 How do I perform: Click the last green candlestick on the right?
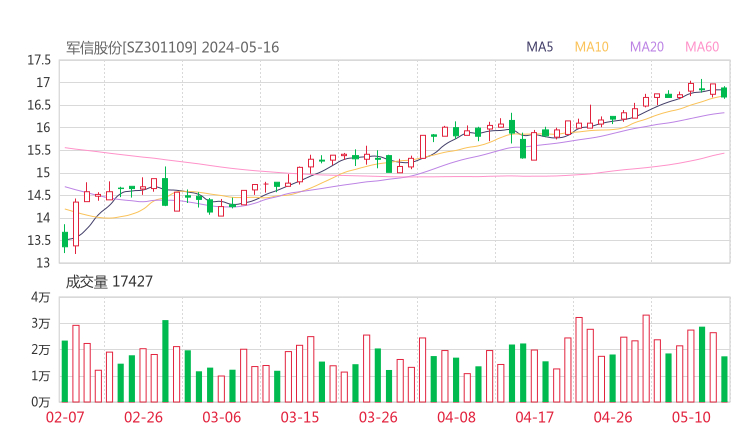click(x=724, y=92)
